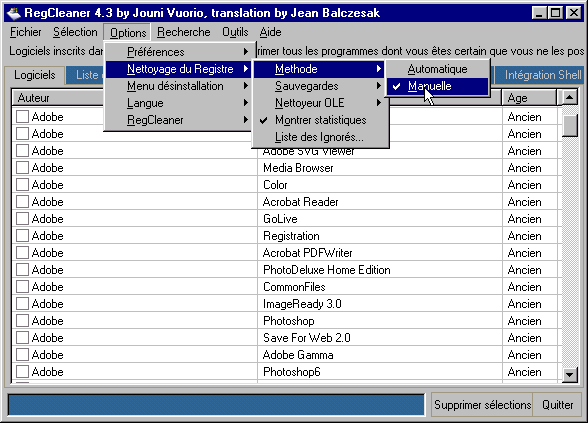Screen dimensions: 588x423
Task: Check the box for Adobe Gamma
Action: click(22, 355)
